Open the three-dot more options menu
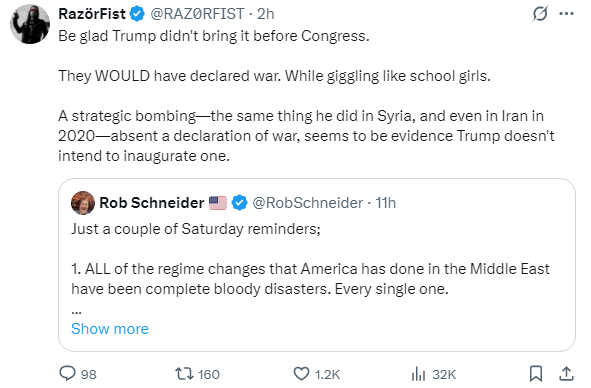591x388 pixels. [566, 14]
